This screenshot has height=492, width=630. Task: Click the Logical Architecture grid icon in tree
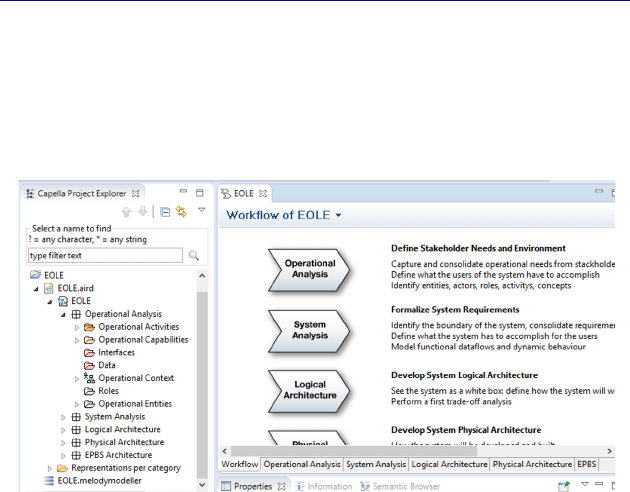click(76, 430)
